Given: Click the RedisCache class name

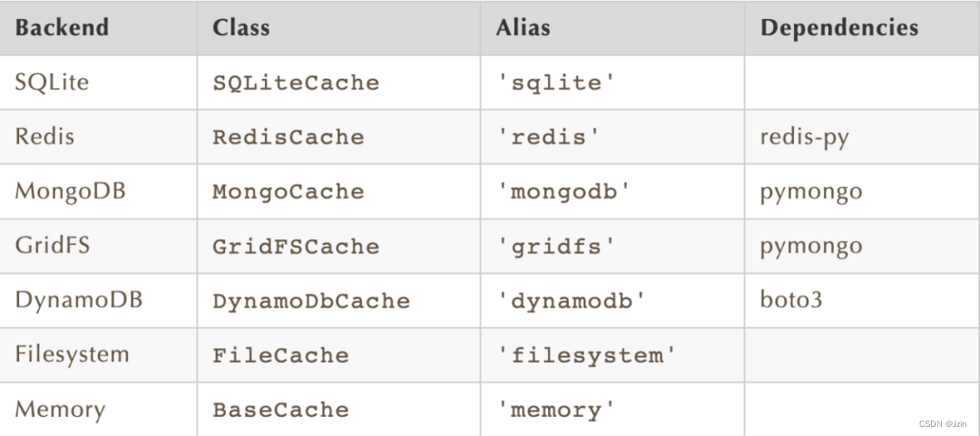Looking at the screenshot, I should 288,137.
